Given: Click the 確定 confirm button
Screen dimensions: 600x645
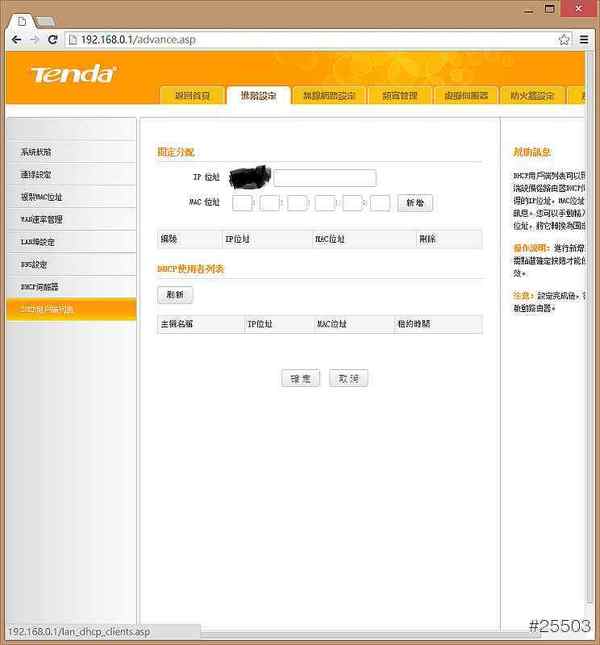Looking at the screenshot, I should 301,378.
